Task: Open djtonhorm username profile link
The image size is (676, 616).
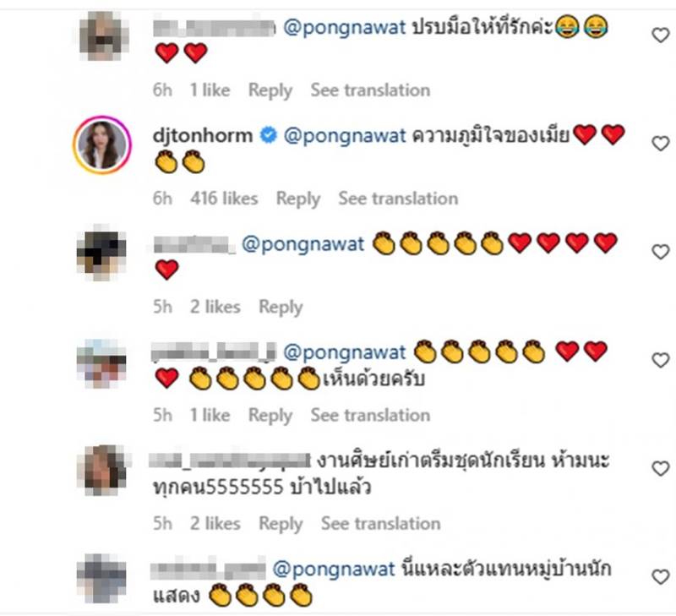Action: (203, 135)
